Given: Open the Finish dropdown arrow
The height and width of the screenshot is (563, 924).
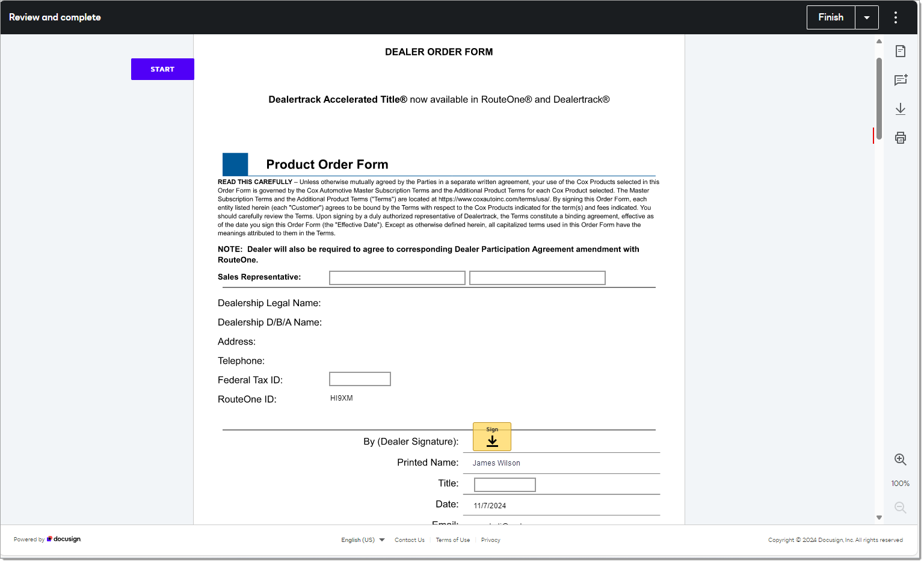Looking at the screenshot, I should coord(867,17).
